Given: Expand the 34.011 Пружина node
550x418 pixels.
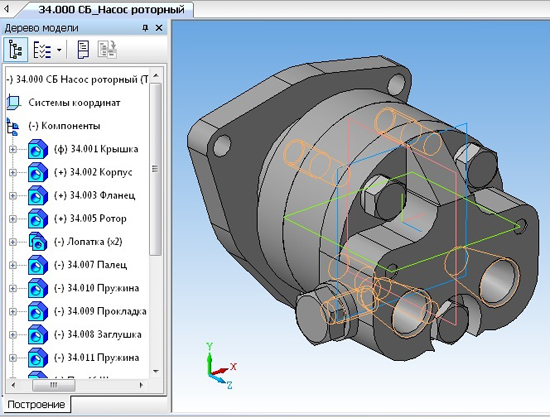Looking at the screenshot, I should pyautogui.click(x=13, y=358).
